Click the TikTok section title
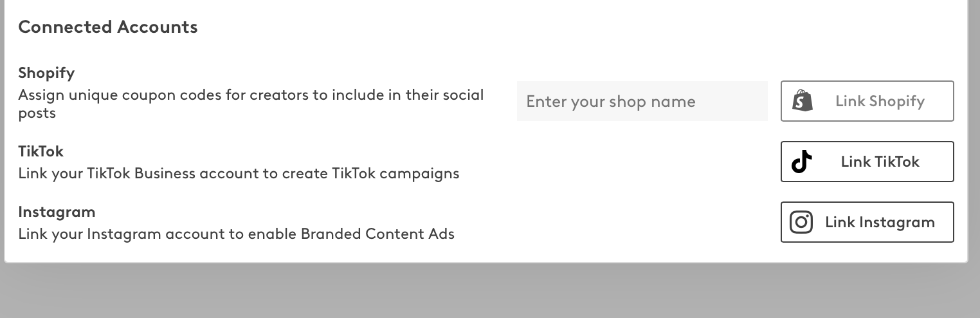 41,151
